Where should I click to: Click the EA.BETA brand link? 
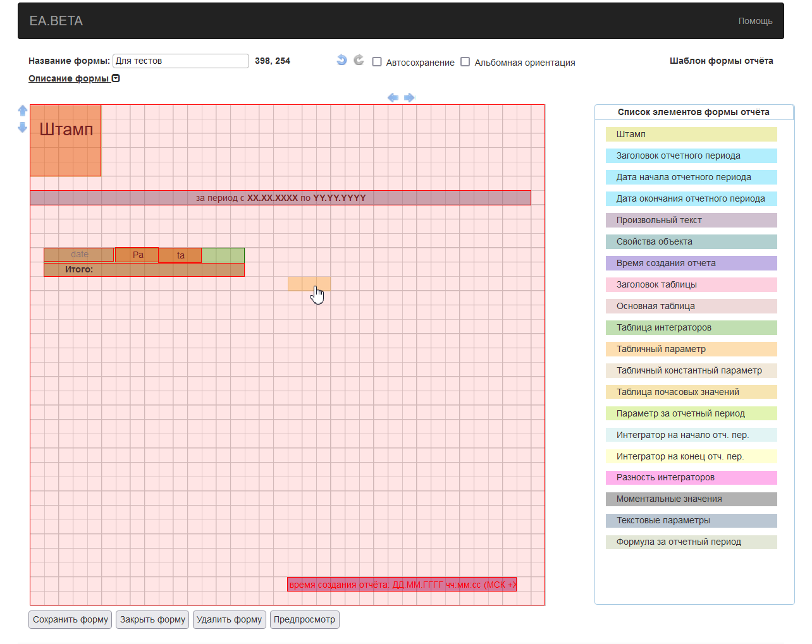(x=56, y=21)
